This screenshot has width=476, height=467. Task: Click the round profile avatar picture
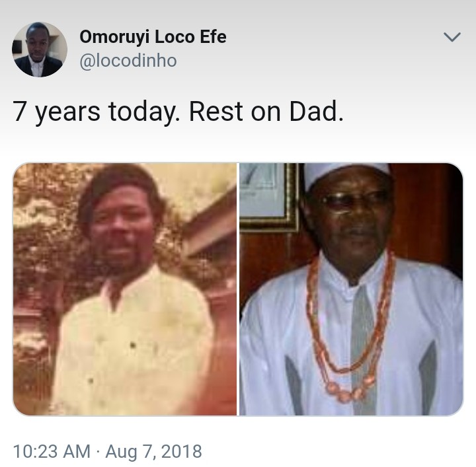pyautogui.click(x=39, y=50)
